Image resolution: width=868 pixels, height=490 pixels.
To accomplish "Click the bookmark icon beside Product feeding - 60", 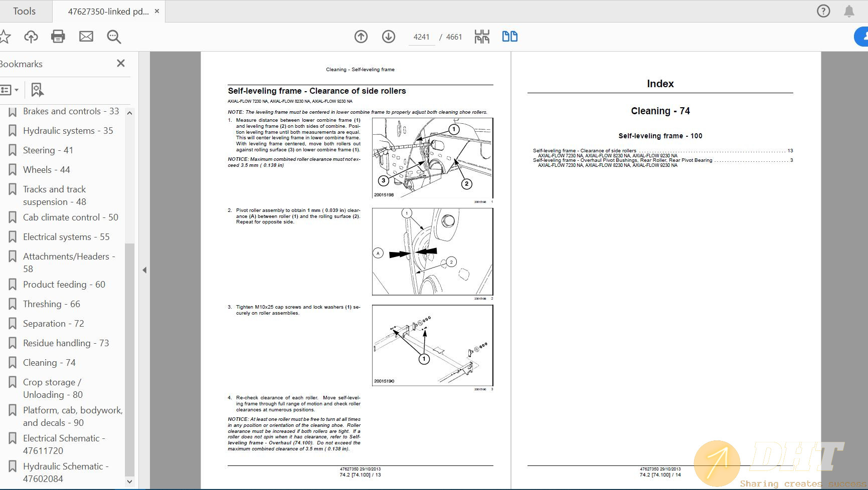I will point(13,285).
